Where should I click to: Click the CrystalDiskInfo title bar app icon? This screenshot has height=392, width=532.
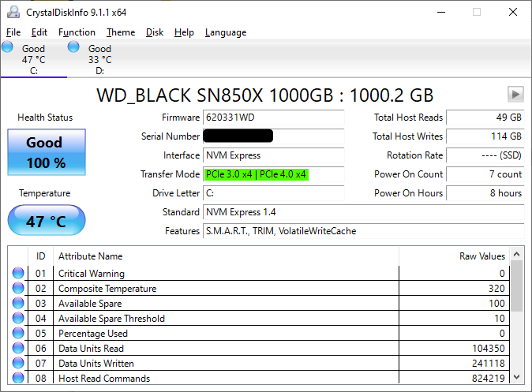click(13, 12)
